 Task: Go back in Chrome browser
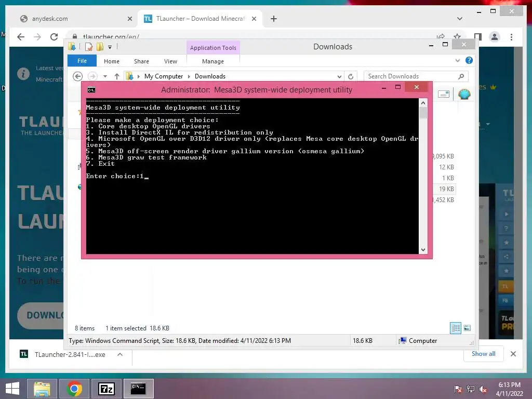click(21, 37)
